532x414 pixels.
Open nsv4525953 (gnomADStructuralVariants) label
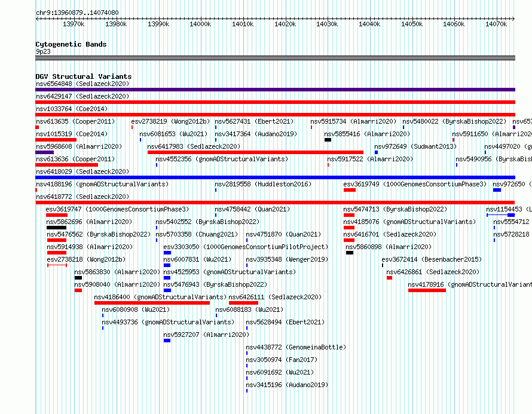pos(230,272)
